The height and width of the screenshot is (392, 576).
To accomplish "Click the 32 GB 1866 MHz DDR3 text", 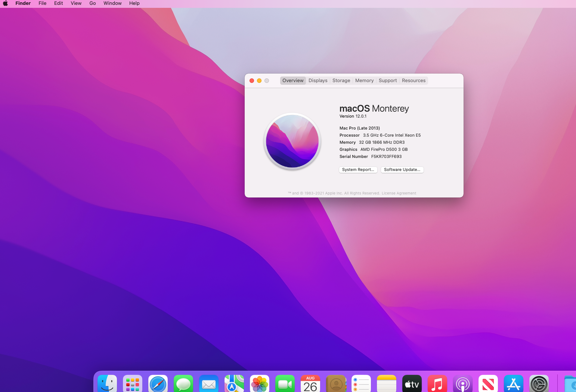I will coord(382,143).
